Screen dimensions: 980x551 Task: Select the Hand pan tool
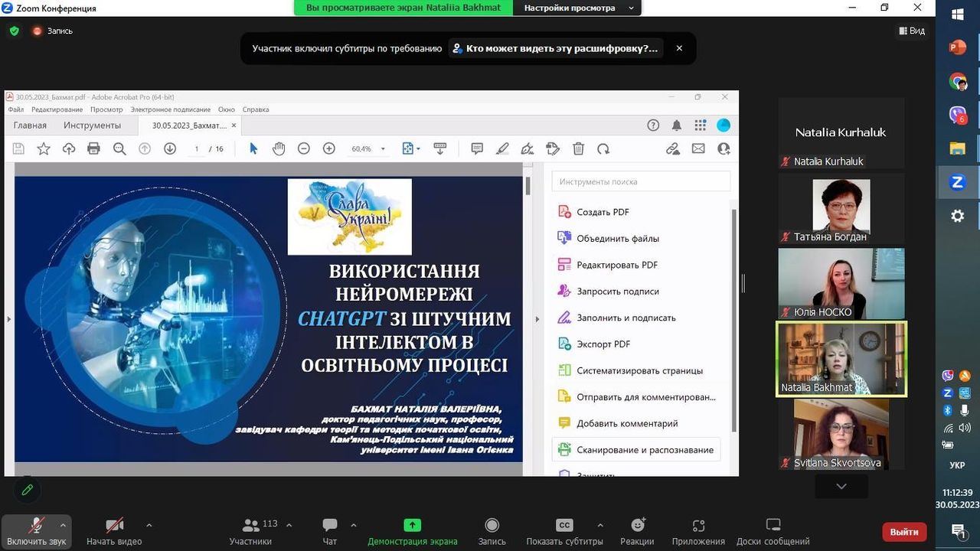pos(279,148)
